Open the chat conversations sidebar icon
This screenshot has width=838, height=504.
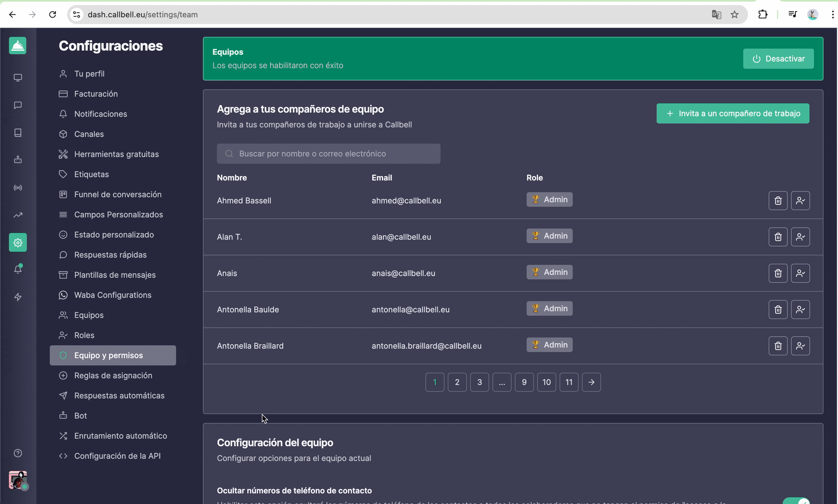pyautogui.click(x=18, y=105)
